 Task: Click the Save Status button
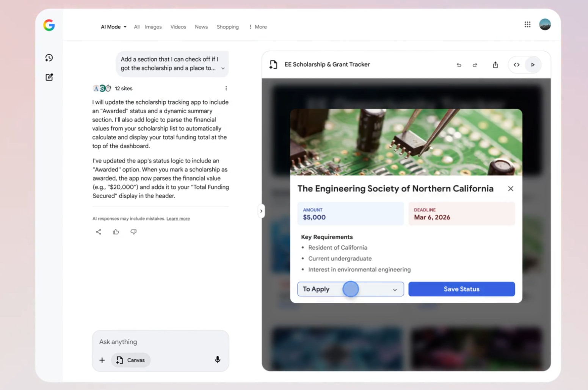pos(461,289)
